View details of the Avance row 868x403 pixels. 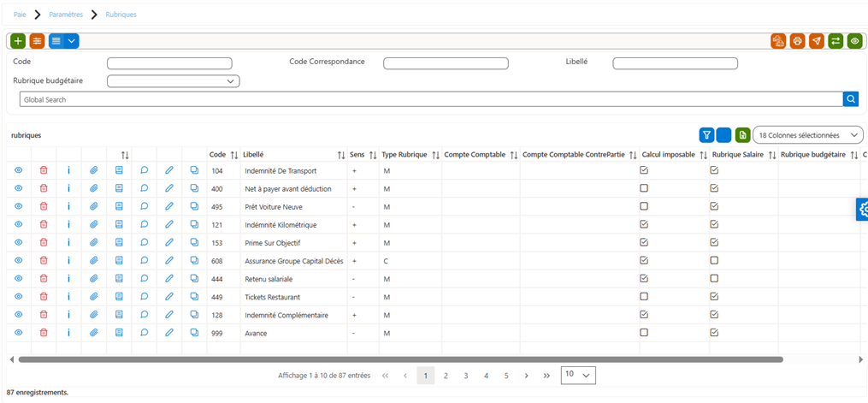(18, 332)
